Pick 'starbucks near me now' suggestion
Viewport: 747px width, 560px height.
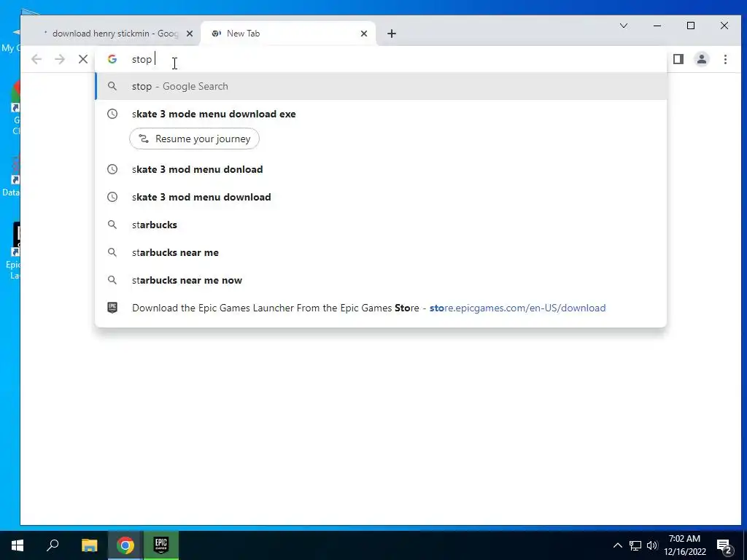tap(381, 280)
